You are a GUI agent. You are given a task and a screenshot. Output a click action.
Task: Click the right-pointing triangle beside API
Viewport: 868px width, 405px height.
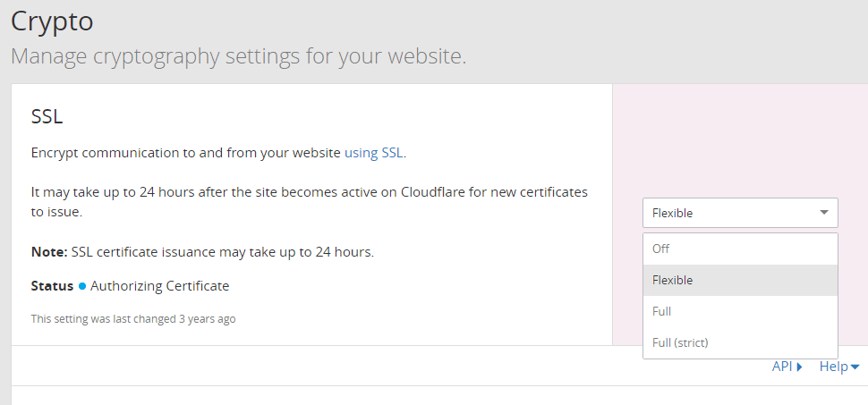799,367
